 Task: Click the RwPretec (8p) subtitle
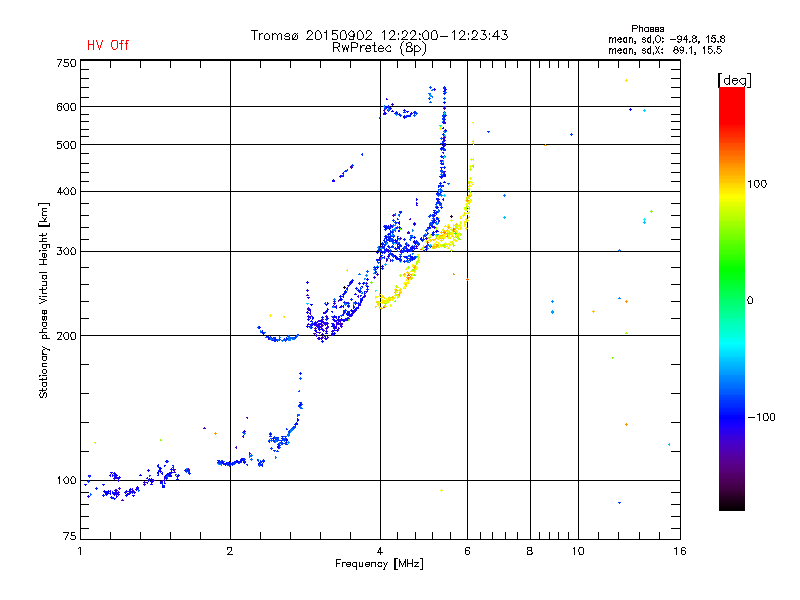(379, 48)
